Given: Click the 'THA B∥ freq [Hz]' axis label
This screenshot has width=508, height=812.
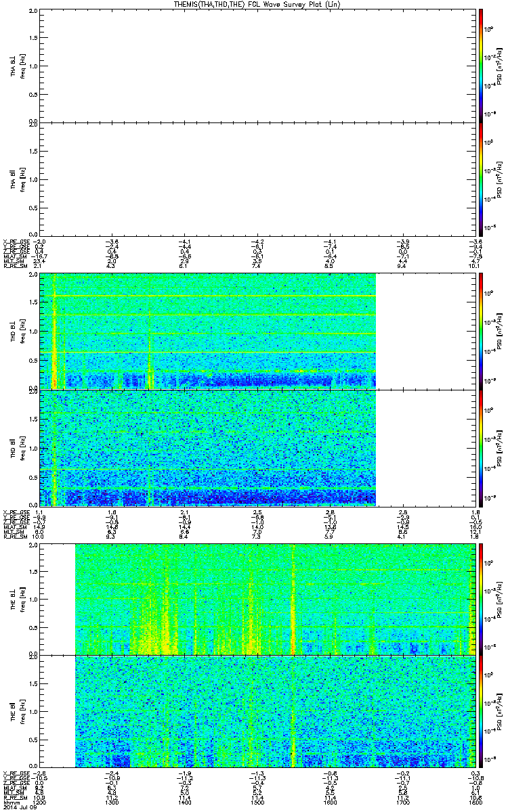Looking at the screenshot, I should [18, 179].
